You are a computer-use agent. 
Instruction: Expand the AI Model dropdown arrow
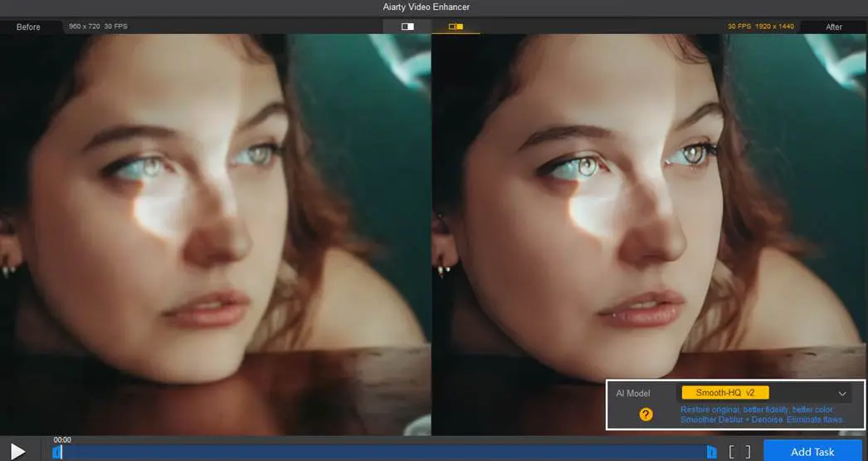(x=842, y=394)
